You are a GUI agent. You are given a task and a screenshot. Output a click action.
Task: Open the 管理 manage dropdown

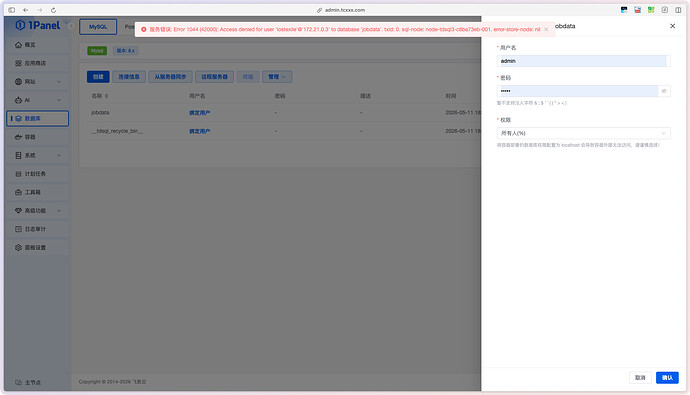pos(277,77)
